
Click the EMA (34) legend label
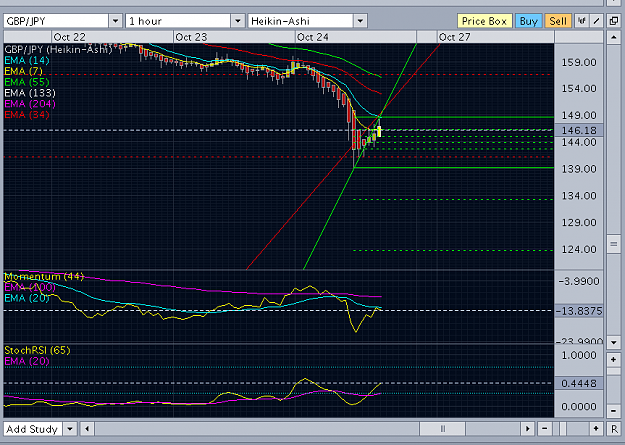tap(27, 114)
